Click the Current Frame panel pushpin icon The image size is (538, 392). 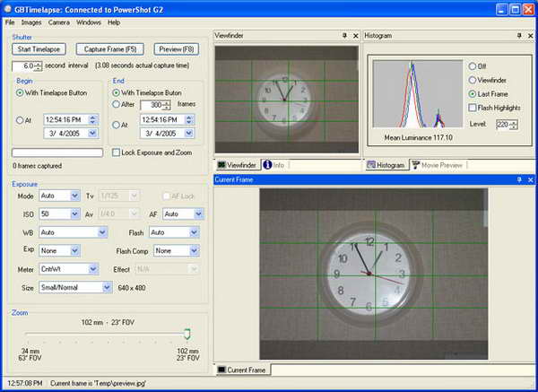(x=519, y=180)
